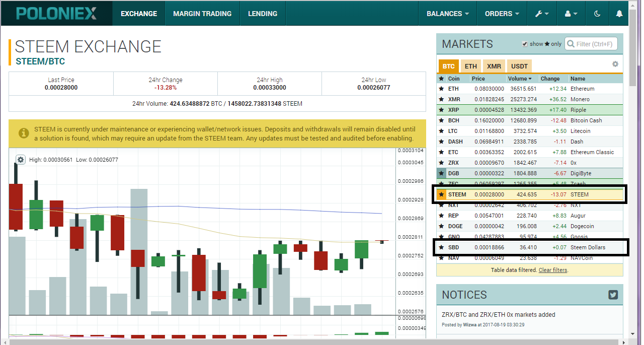Click the Filter markets search box

pos(591,44)
